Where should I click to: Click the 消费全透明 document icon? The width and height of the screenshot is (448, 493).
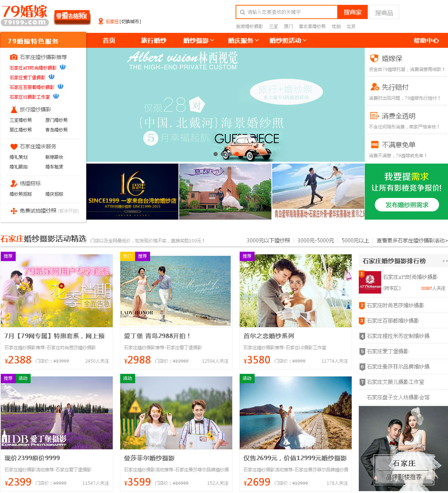point(374,116)
